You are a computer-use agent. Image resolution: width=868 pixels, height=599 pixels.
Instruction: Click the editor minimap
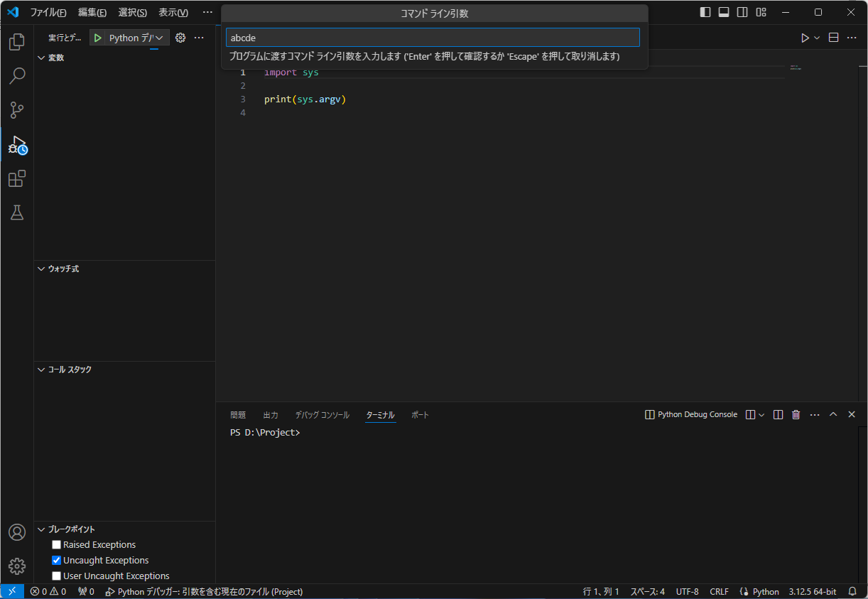(x=796, y=68)
